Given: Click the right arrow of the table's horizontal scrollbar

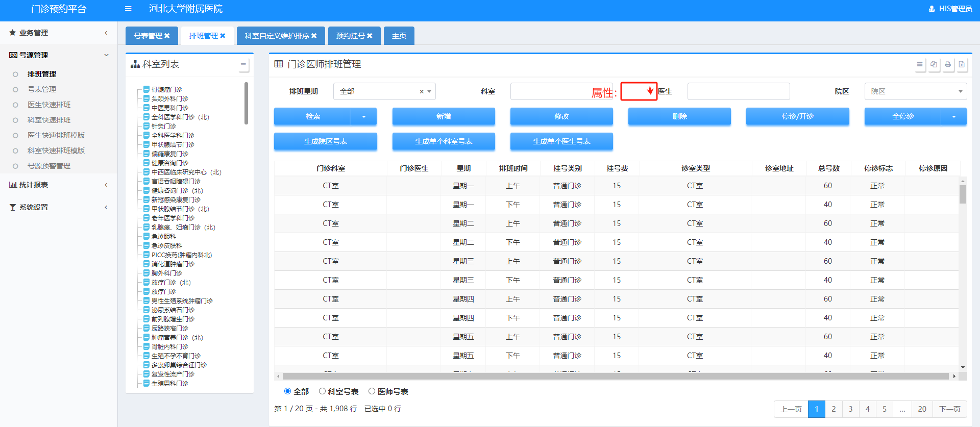Looking at the screenshot, I should tap(954, 376).
